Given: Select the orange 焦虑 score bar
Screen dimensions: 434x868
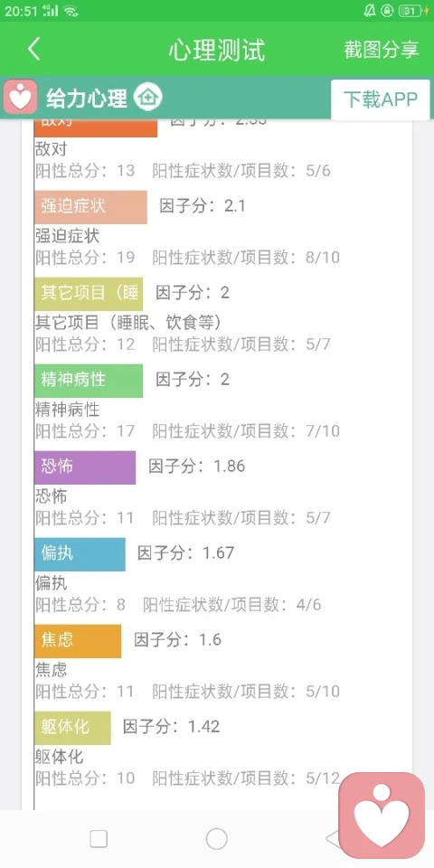Looking at the screenshot, I should point(78,641).
